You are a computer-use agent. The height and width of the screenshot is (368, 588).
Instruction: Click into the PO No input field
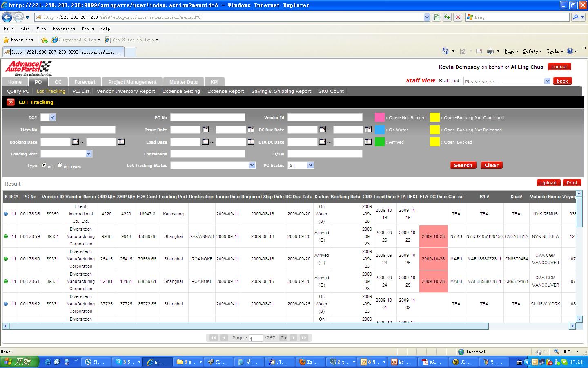[207, 117]
